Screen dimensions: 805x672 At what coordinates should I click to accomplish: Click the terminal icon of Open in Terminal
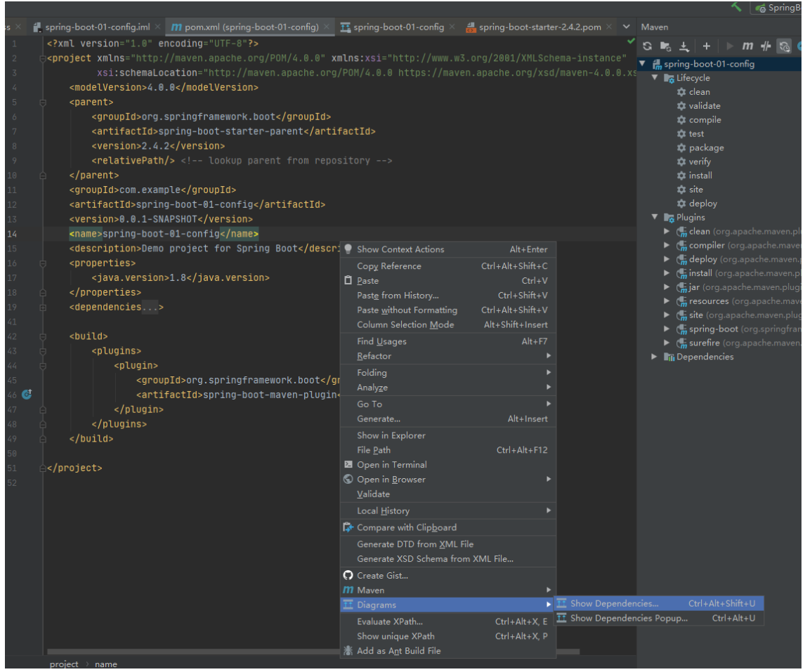point(348,464)
